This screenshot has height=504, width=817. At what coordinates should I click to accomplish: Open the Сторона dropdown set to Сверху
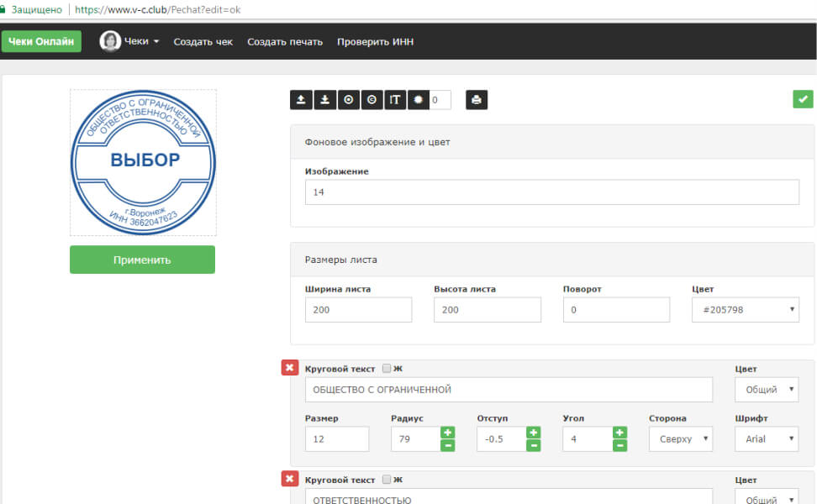click(x=680, y=438)
